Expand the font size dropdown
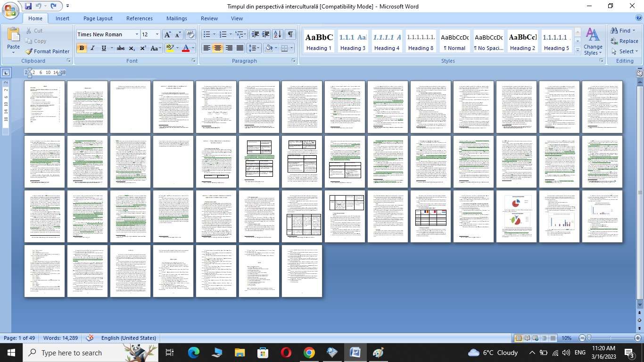644x362 pixels. (x=157, y=34)
